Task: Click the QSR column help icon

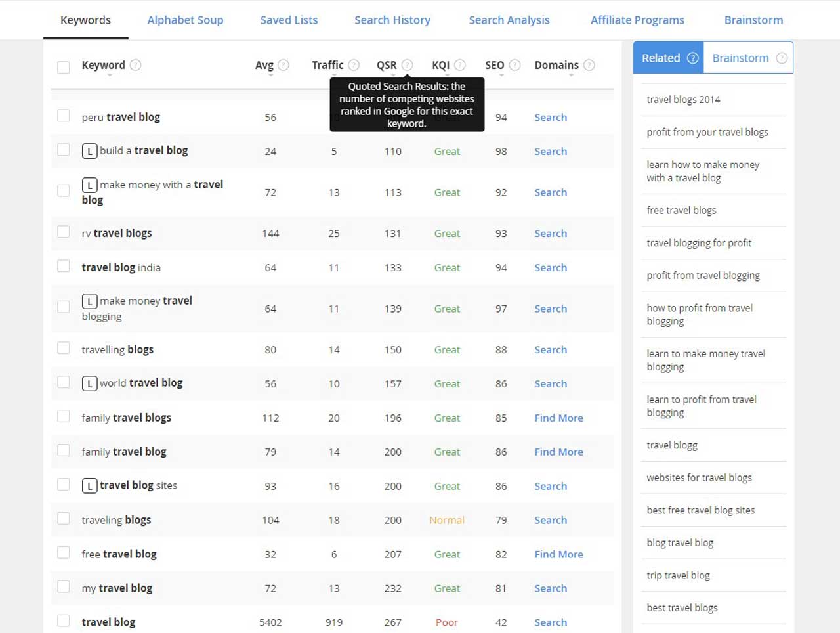Action: click(408, 65)
